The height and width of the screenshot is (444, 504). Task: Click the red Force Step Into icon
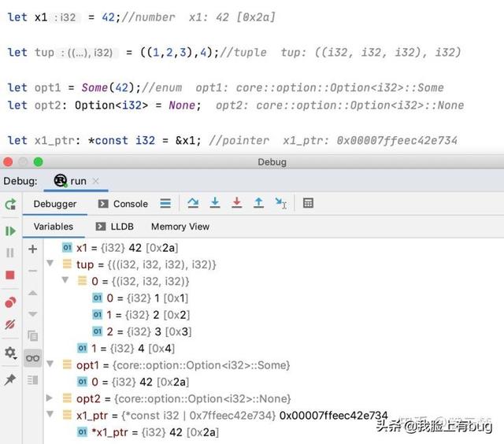pyautogui.click(x=237, y=203)
